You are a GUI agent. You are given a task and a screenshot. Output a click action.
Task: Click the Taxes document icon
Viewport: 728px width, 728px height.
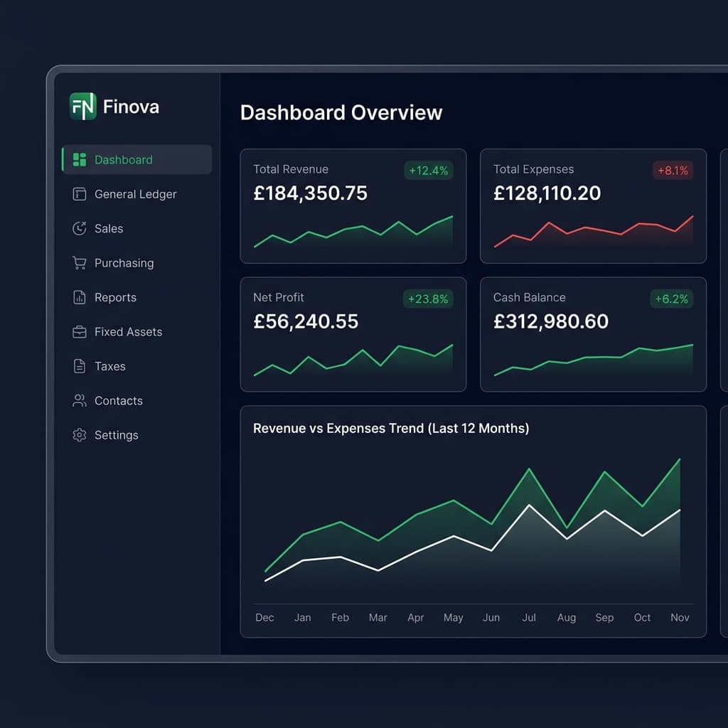coord(80,366)
